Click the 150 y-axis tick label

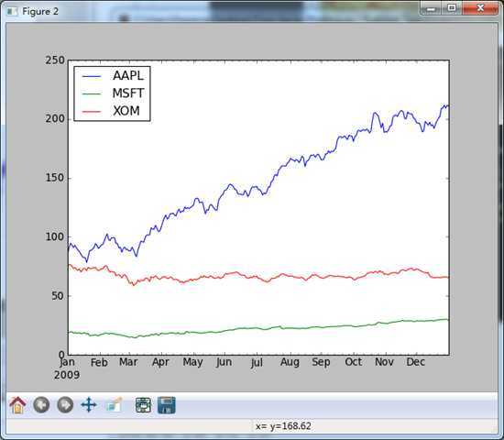point(55,178)
